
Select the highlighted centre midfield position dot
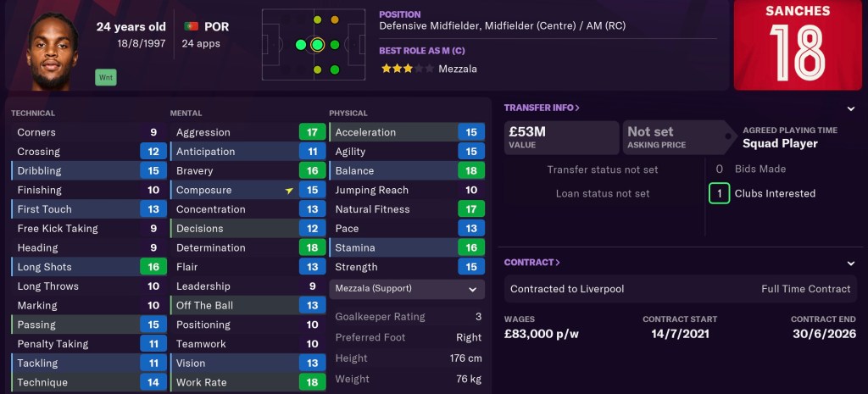click(x=317, y=45)
